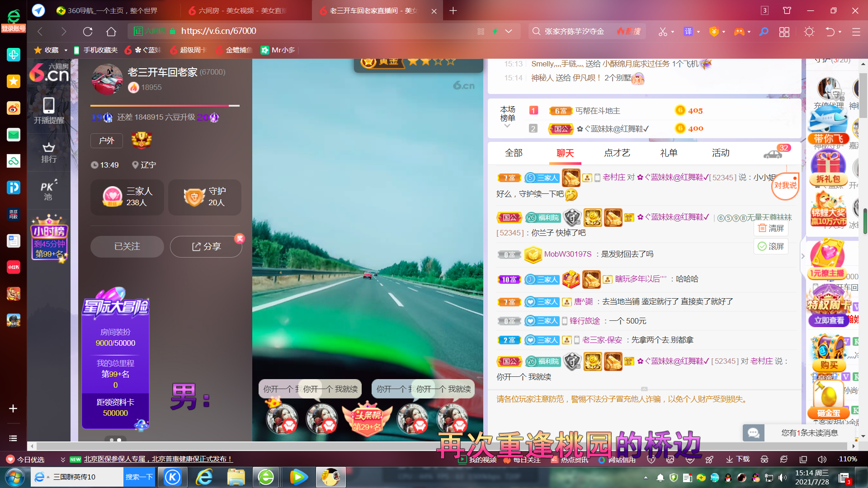This screenshot has width=868, height=488.
Task: Open the 开播提醒 phone icon
Action: (x=49, y=111)
